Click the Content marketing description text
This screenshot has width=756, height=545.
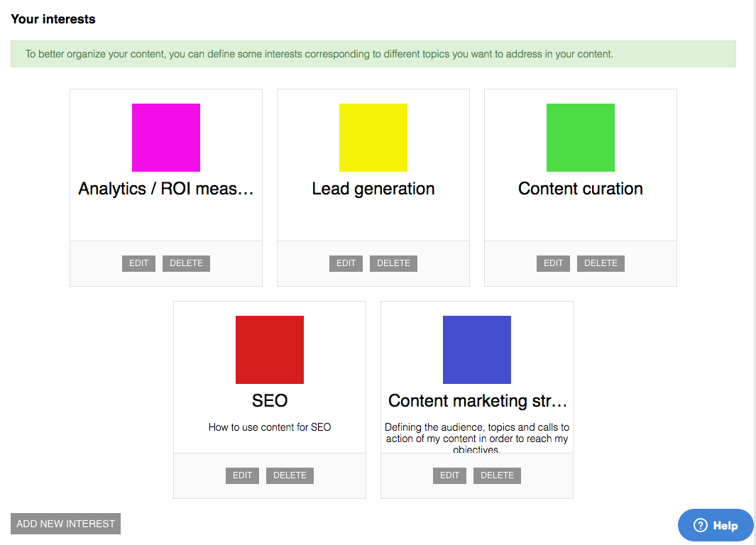click(477, 438)
